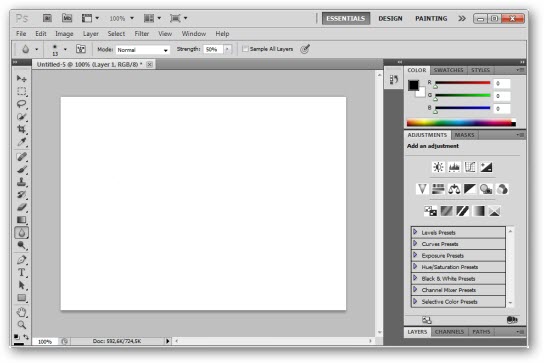This screenshot has height=363, width=544.
Task: Select the Crop tool
Action: [22, 129]
